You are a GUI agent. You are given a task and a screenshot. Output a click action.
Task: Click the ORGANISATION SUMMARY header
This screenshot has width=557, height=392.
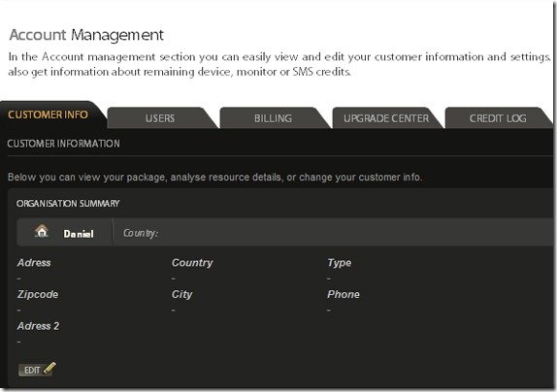(68, 204)
